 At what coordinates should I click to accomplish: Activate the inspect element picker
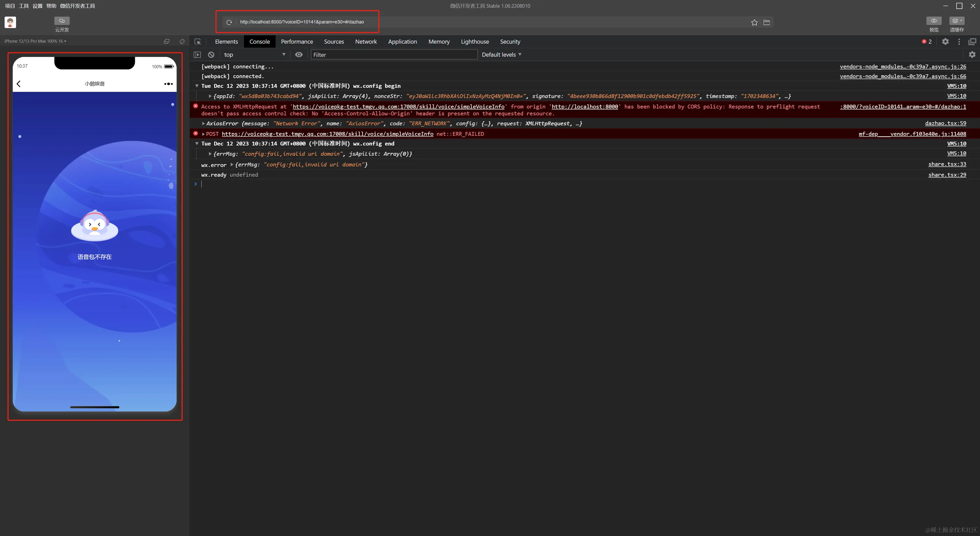(197, 42)
